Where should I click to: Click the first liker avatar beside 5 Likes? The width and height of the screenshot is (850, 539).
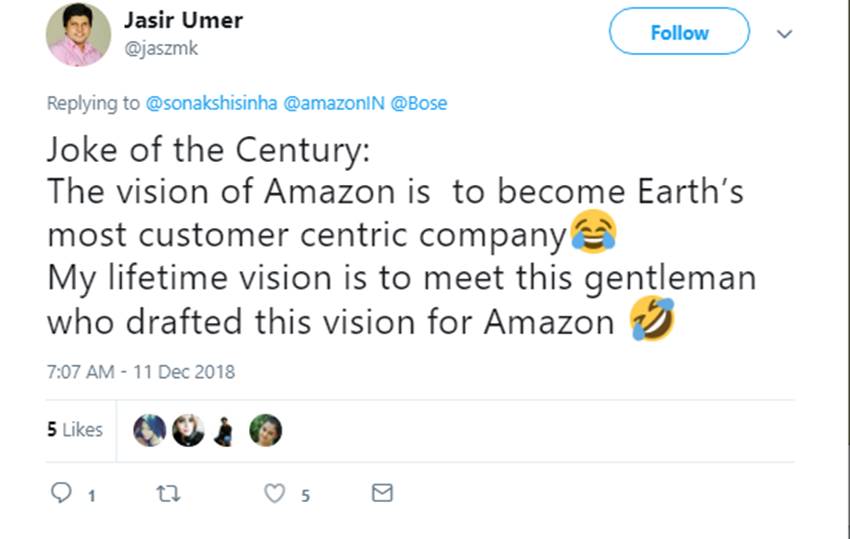click(x=149, y=430)
